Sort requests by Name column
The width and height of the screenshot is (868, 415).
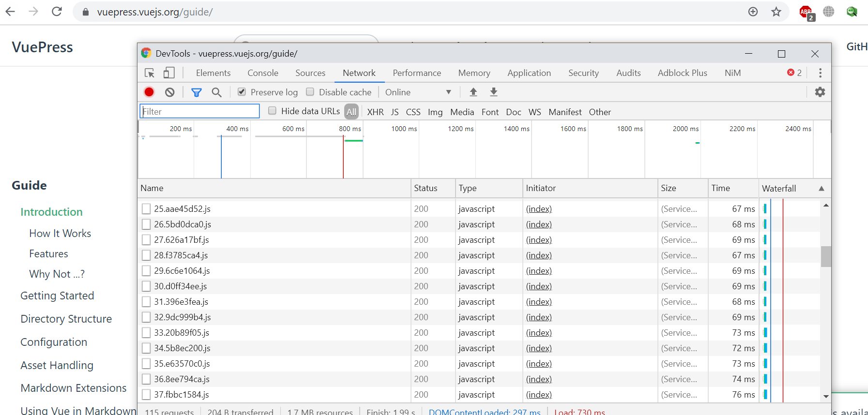coord(274,188)
